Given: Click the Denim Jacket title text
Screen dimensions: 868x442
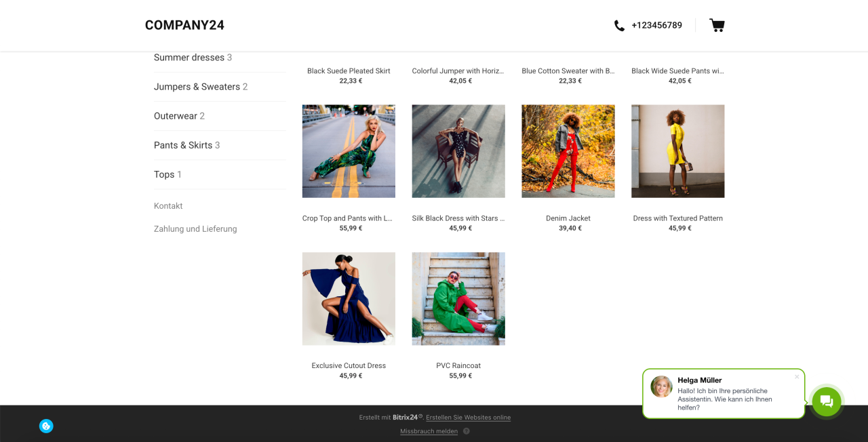Looking at the screenshot, I should tap(568, 218).
